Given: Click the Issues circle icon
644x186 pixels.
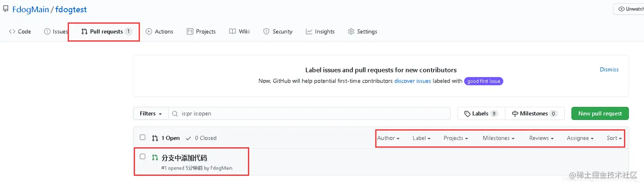Looking at the screenshot, I should point(47,31).
